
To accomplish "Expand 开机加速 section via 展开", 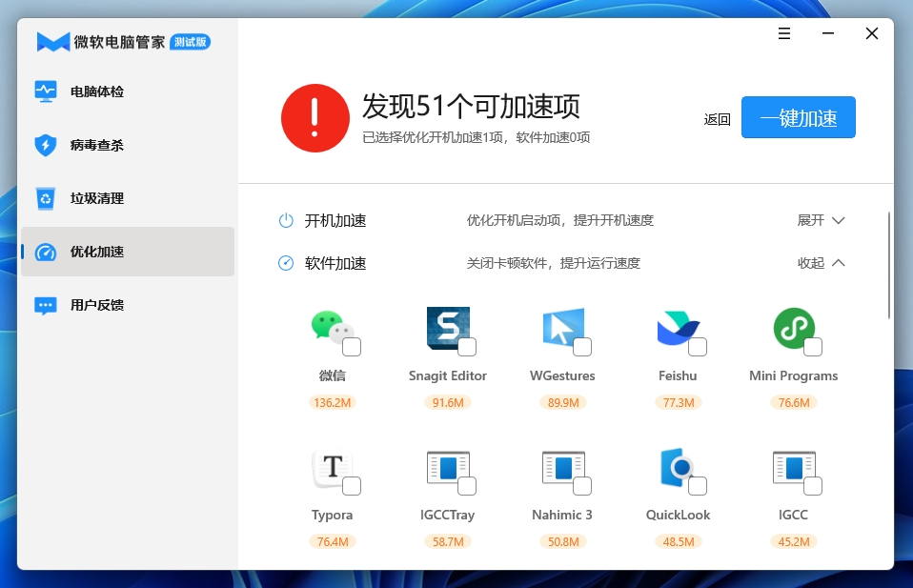I will pos(811,221).
